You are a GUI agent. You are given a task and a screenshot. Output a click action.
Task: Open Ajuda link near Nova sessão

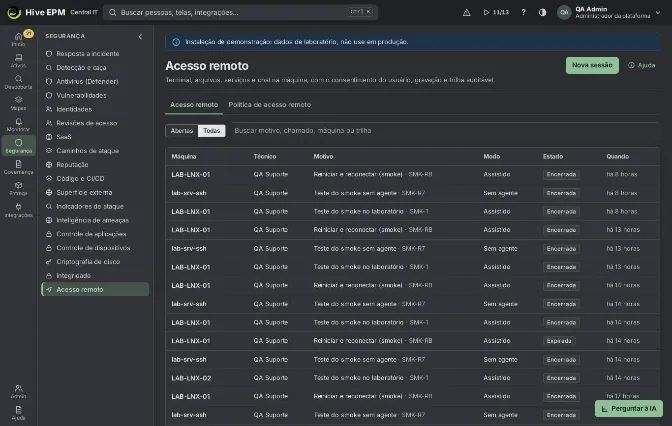click(x=642, y=65)
